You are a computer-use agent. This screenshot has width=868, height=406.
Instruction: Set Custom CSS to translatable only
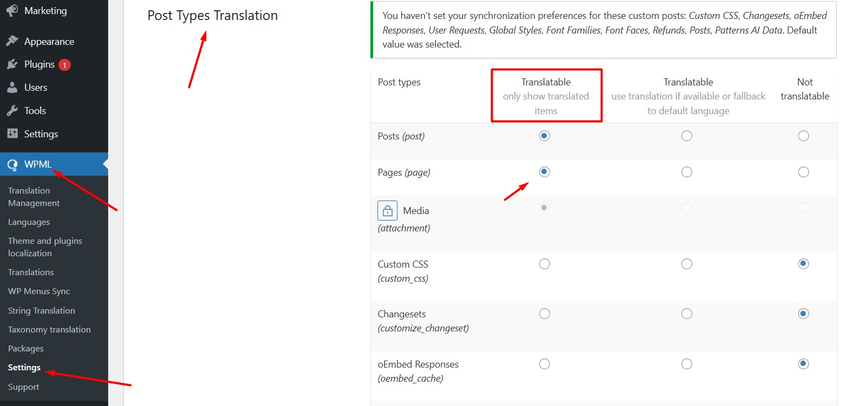[x=544, y=264]
